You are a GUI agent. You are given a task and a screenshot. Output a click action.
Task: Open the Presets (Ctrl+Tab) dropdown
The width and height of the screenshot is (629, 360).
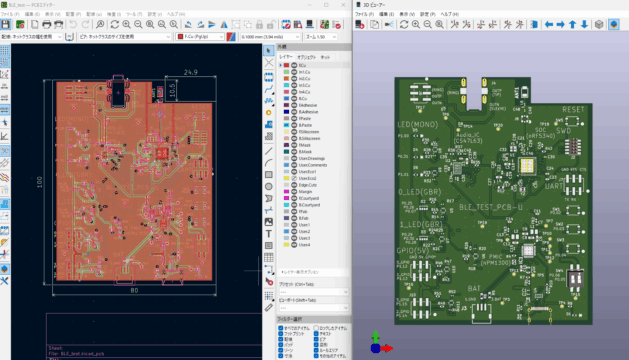click(314, 292)
